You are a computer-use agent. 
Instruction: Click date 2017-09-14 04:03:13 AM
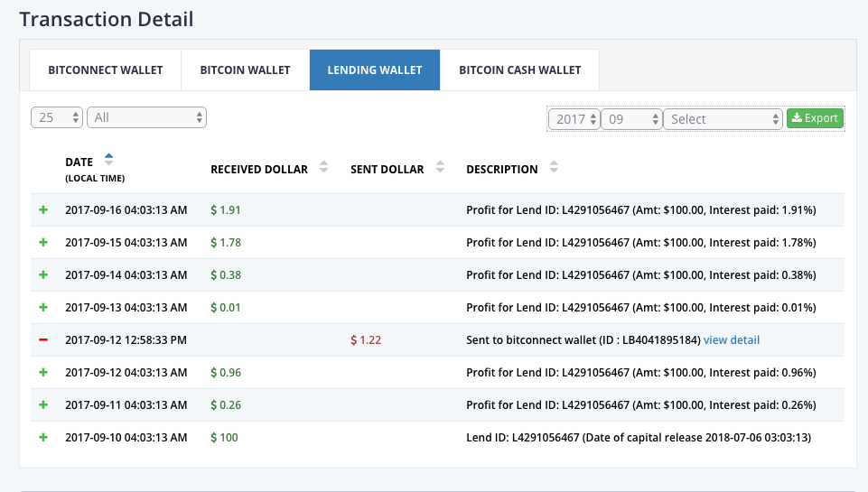click(126, 275)
